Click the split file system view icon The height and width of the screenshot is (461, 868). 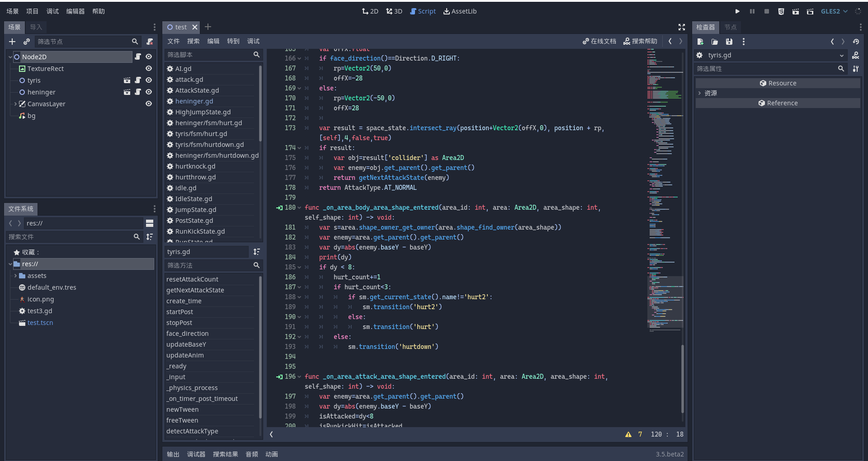coord(150,223)
